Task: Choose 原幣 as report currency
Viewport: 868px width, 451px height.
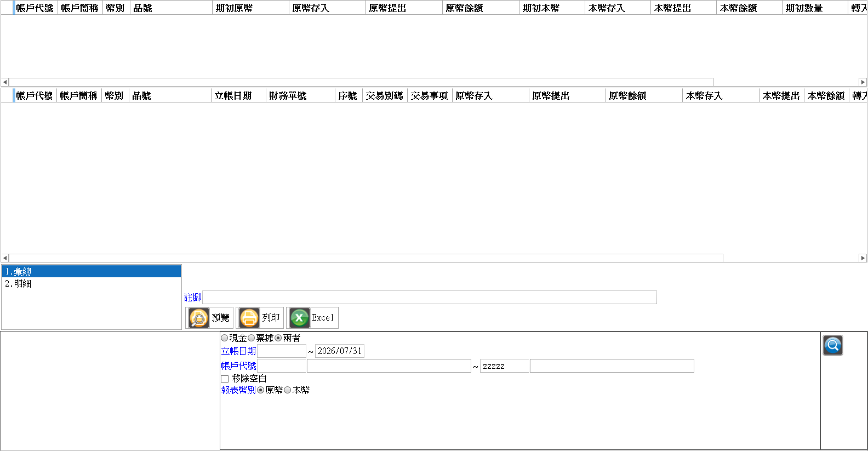Action: coord(261,390)
